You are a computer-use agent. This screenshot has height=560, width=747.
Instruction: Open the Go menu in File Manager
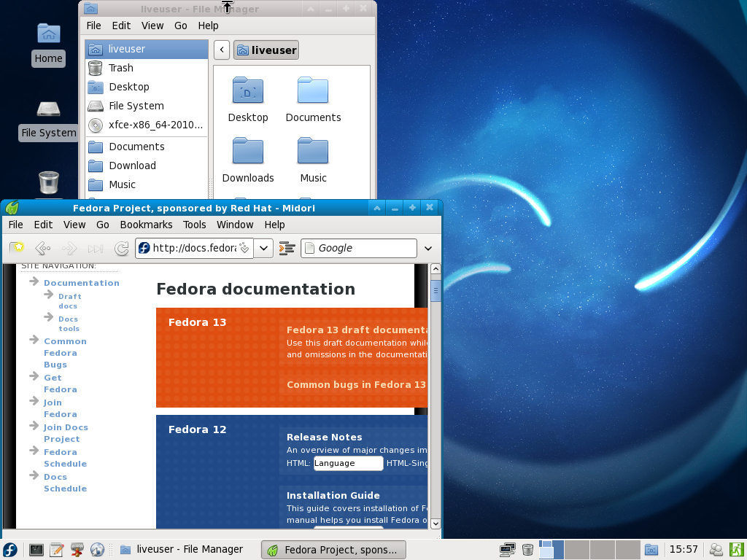pos(181,26)
